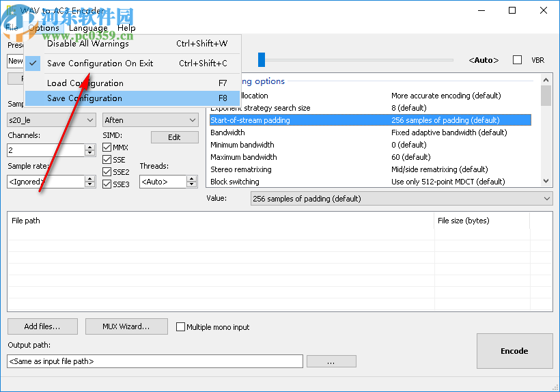
Task: Choose Disable All Warnings menu entry
Action: click(133, 44)
